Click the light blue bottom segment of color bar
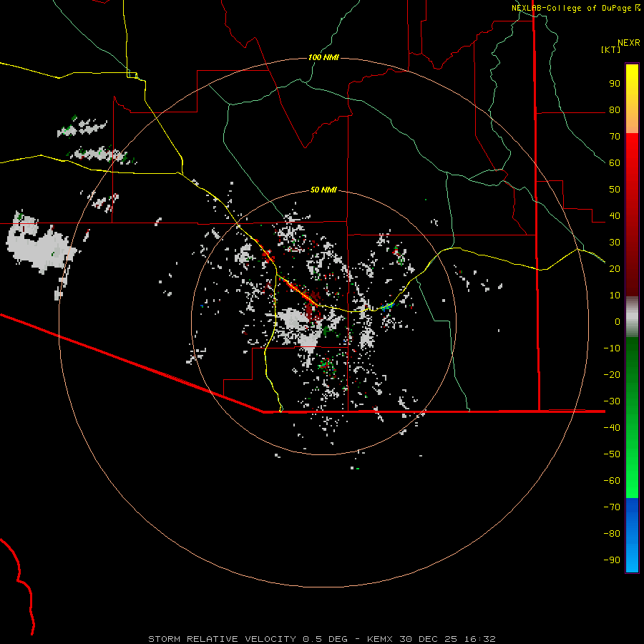 632,559
